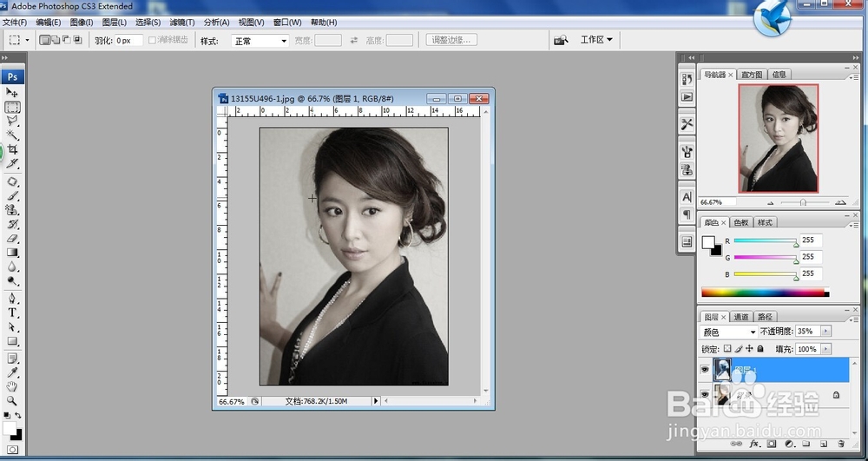Select the Magic Wand tool
The width and height of the screenshot is (868, 461).
click(12, 135)
